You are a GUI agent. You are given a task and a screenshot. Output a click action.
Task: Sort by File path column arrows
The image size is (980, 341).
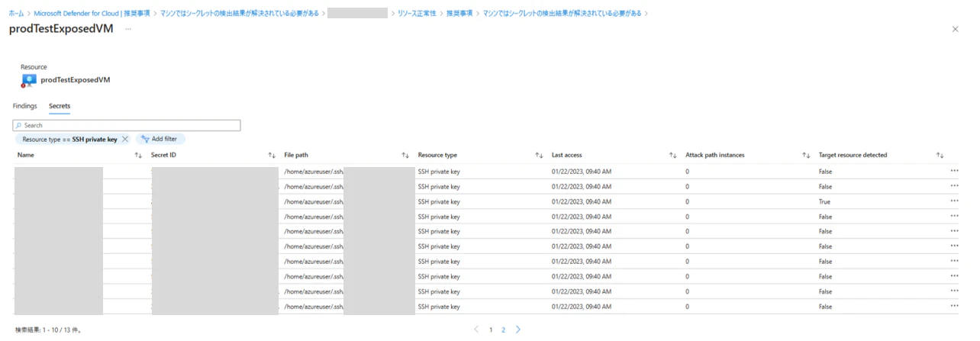click(x=405, y=155)
